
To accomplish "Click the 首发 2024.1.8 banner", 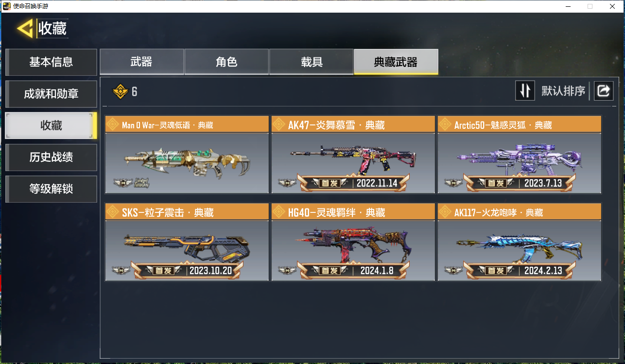I will tap(353, 271).
